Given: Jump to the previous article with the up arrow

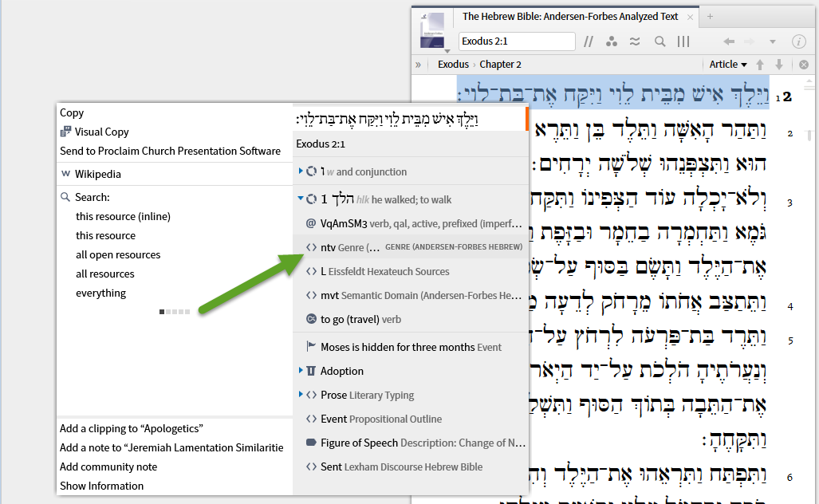Looking at the screenshot, I should click(x=760, y=65).
